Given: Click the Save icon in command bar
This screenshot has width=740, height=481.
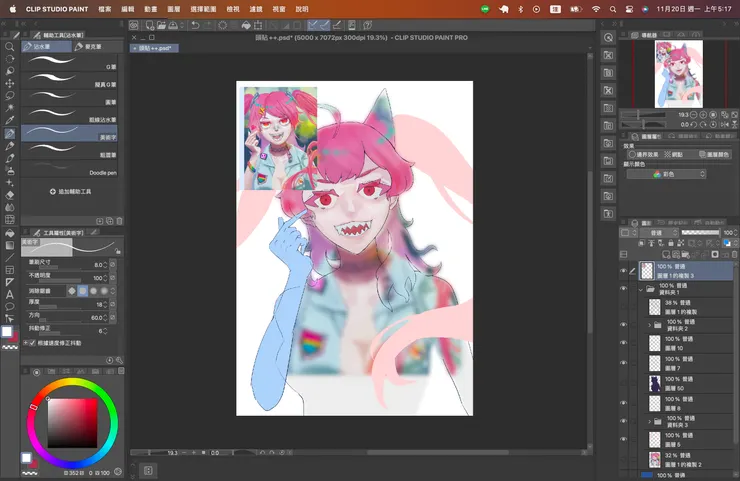Looking at the screenshot, I should click(x=173, y=25).
